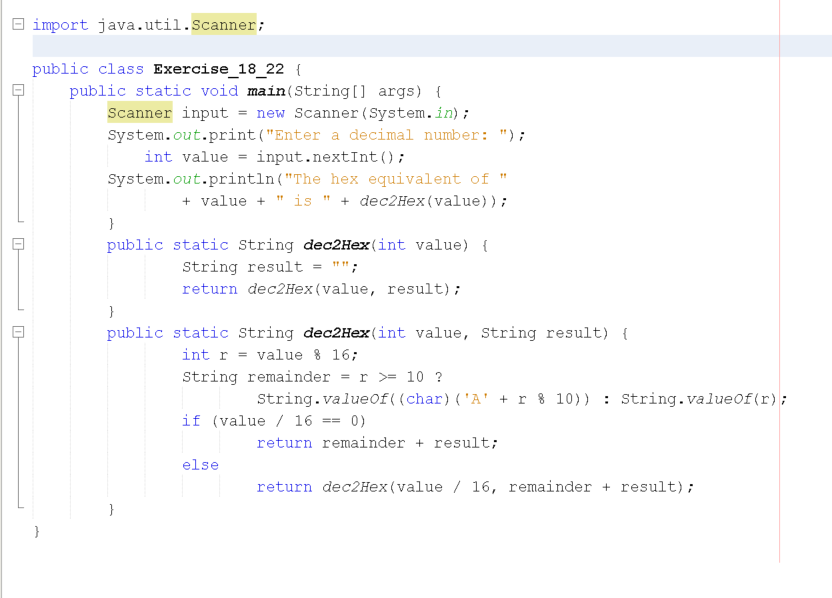Click the else keyword

199,464
